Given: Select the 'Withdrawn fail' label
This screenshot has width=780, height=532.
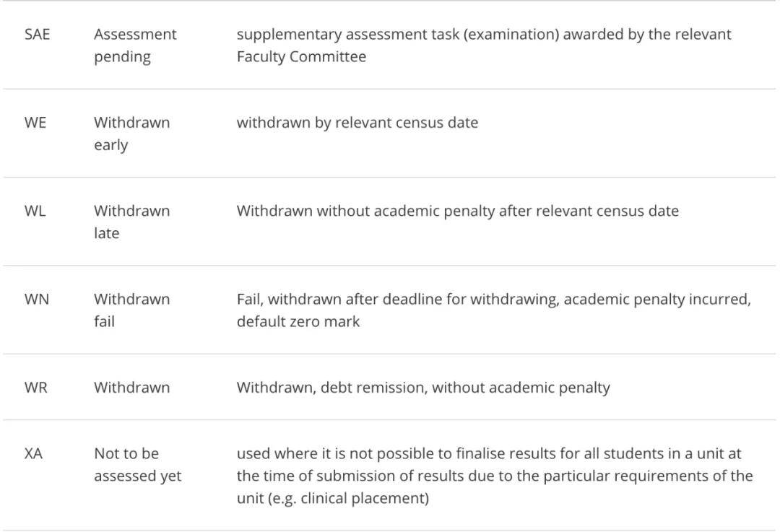Looking at the screenshot, I should coord(132,310).
